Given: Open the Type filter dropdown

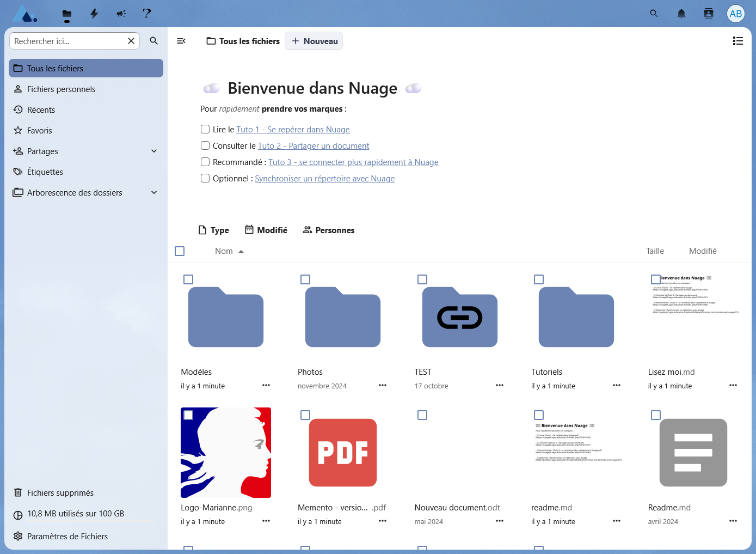Looking at the screenshot, I should 214,230.
